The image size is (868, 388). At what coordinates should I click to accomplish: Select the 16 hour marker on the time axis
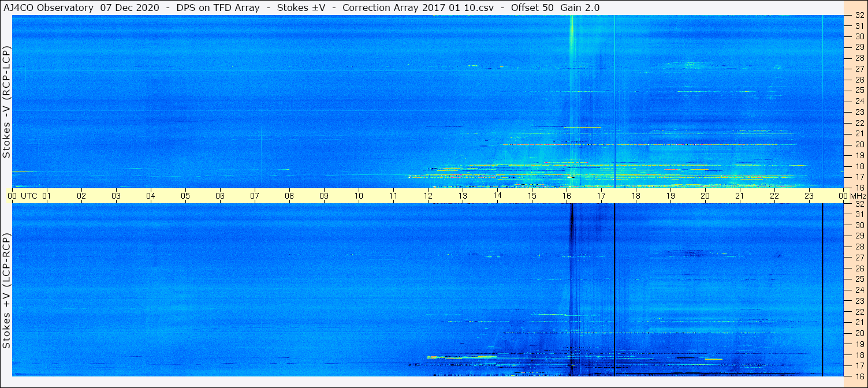click(x=567, y=196)
